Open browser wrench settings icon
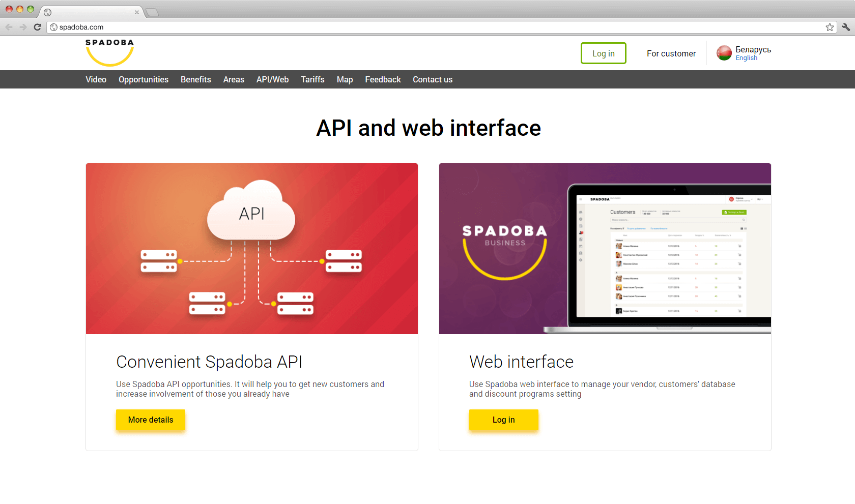The image size is (855, 504). point(846,27)
